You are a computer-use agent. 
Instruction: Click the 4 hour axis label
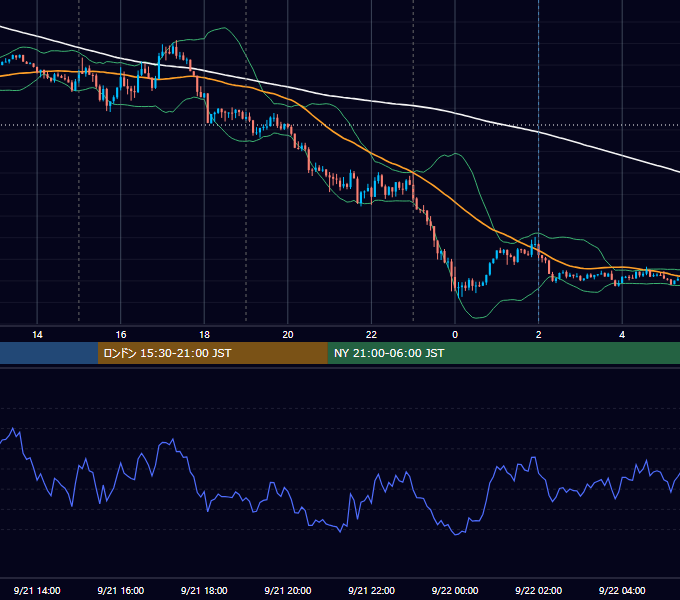pos(622,335)
